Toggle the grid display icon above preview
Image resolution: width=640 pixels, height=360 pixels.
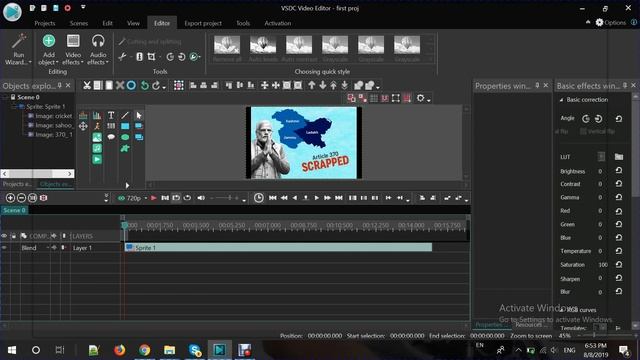click(373, 98)
